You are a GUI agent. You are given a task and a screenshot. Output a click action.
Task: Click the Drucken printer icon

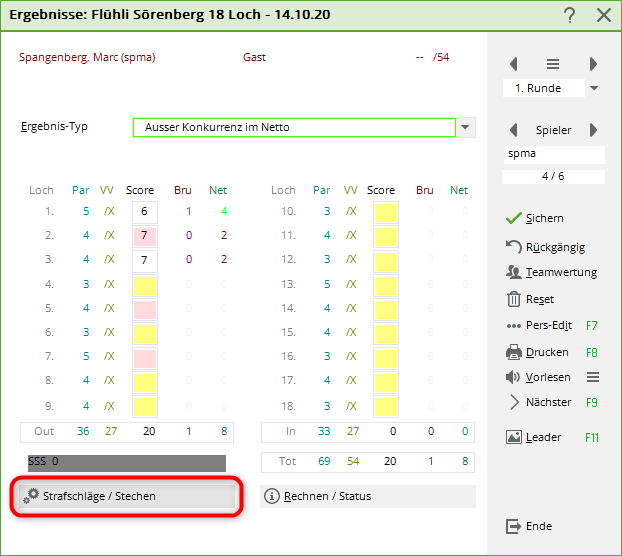point(514,352)
